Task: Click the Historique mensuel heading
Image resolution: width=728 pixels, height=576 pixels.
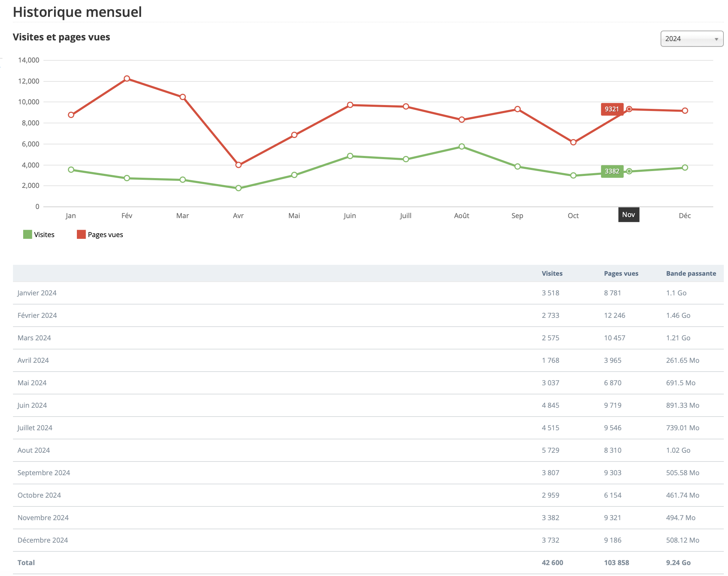Action: click(77, 12)
